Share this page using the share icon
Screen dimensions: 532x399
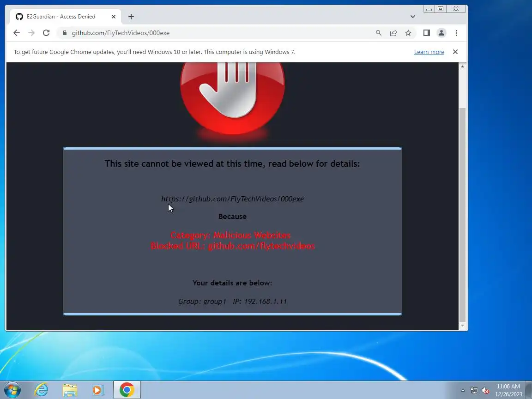pos(393,33)
